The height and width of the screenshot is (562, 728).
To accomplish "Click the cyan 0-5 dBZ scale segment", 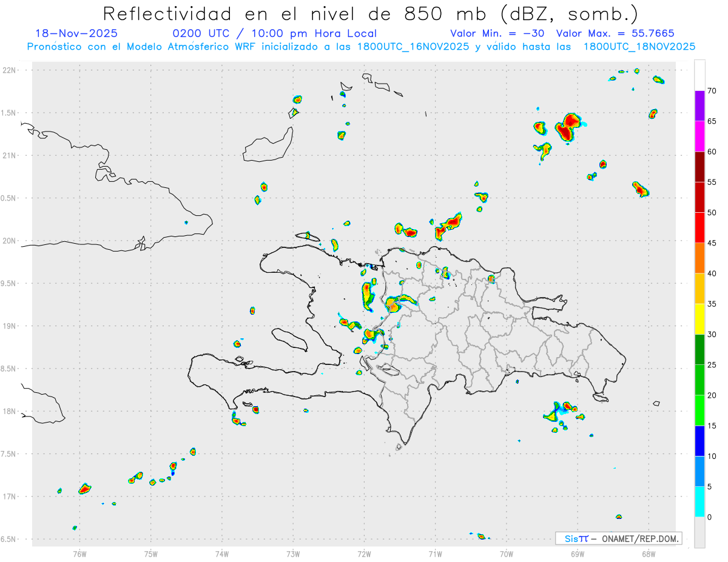I will [x=699, y=501].
